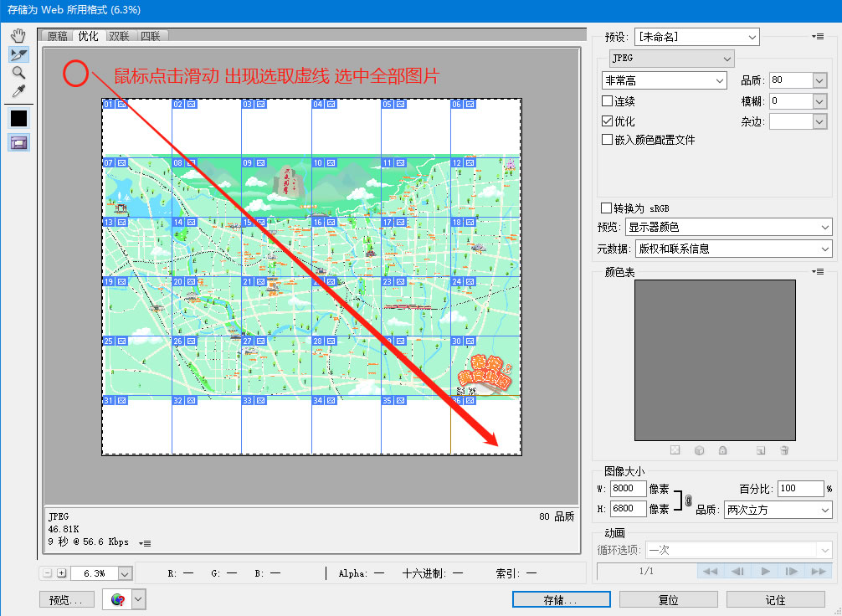The image size is (842, 616).
Task: Click the first frame animation button
Action: pyautogui.click(x=710, y=571)
